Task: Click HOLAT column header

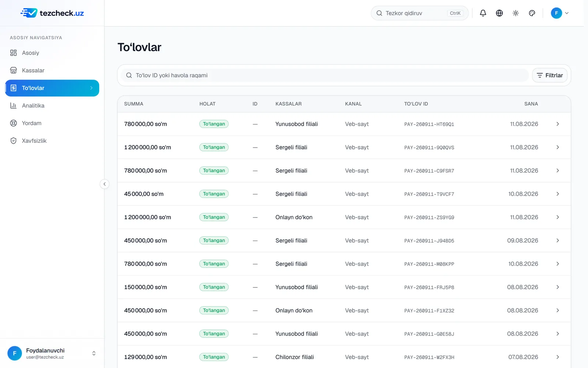Action: (208, 104)
